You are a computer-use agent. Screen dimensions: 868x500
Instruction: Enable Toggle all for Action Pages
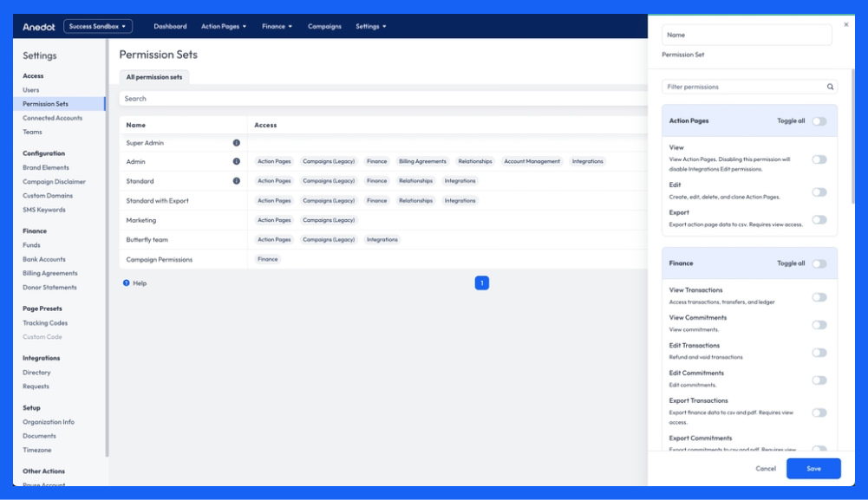click(820, 122)
